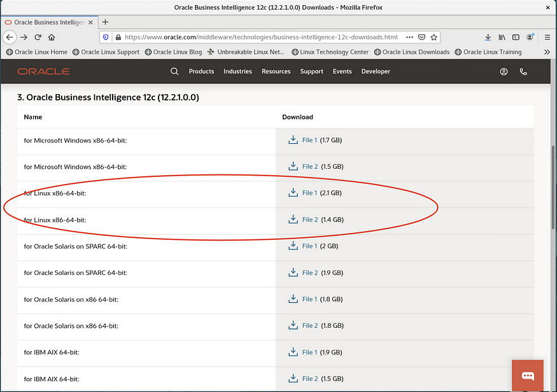Viewport: 557px width, 392px height.
Task: Click the contact phone icon
Action: point(523,72)
